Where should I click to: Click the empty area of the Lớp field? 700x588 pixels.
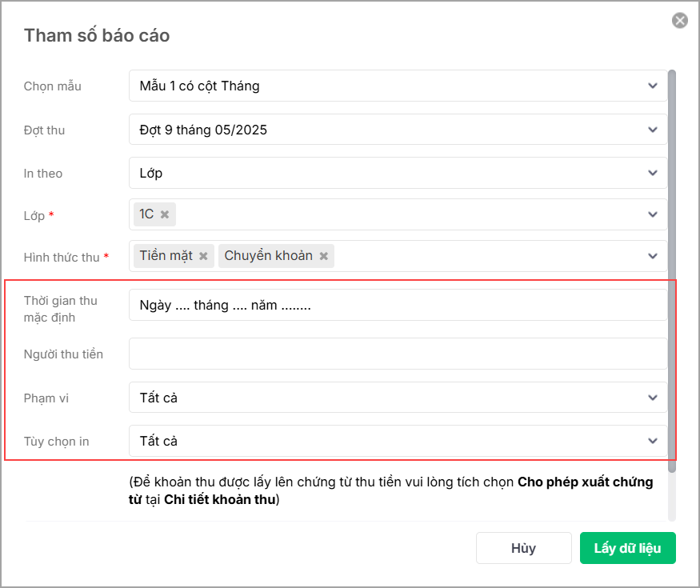pos(400,214)
